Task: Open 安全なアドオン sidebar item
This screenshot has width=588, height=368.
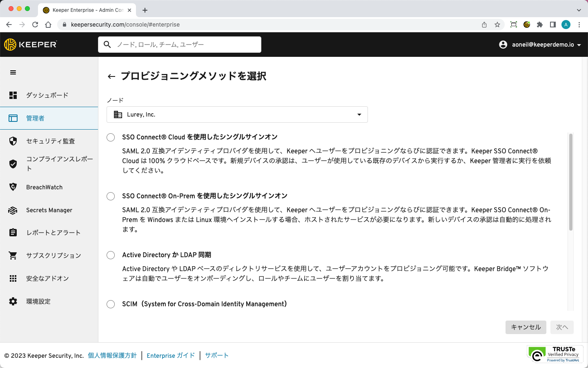Action: coord(47,278)
